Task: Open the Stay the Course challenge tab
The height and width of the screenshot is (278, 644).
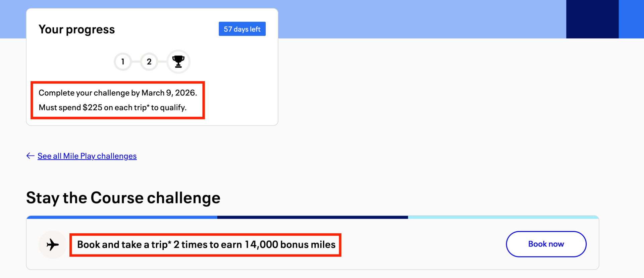Action: pos(123,198)
